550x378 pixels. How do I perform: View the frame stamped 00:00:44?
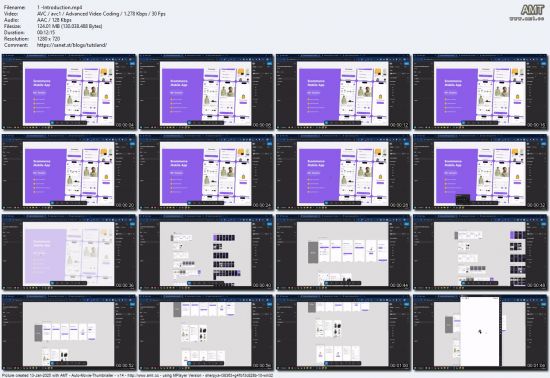point(343,252)
